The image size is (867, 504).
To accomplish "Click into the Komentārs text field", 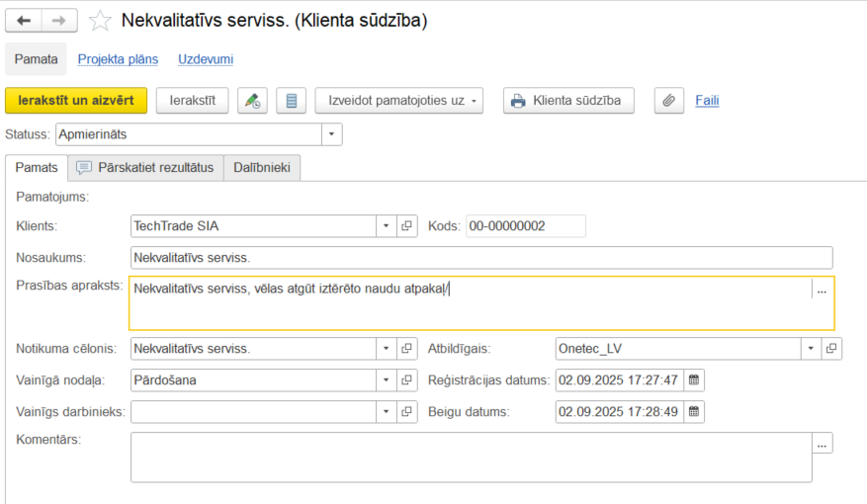I will coord(471,457).
